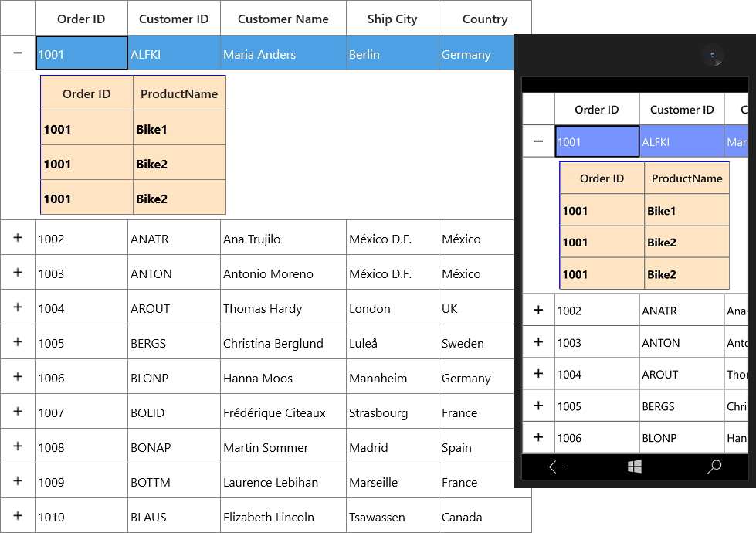
Task: Click ProductName header in desktop nested grid
Action: pyautogui.click(x=179, y=93)
